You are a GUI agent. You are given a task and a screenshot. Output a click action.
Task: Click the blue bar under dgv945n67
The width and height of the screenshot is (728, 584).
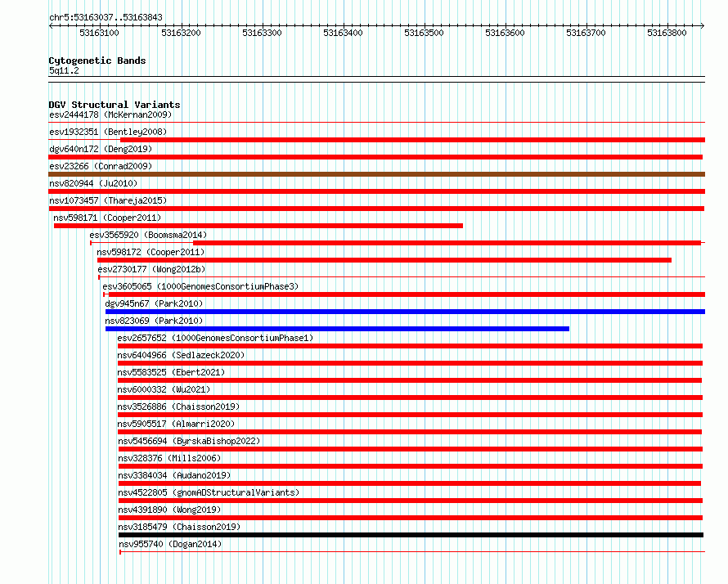click(406, 312)
